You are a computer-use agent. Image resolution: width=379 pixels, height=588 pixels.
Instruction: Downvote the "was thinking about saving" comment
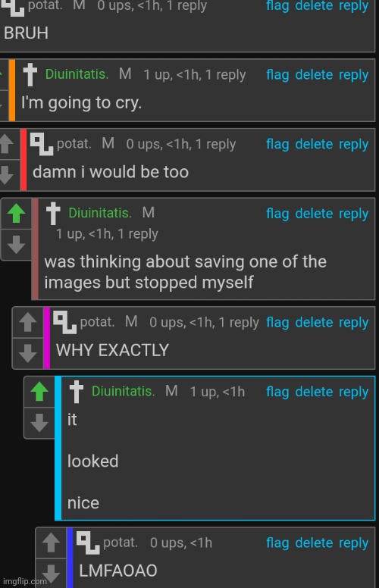[x=16, y=245]
